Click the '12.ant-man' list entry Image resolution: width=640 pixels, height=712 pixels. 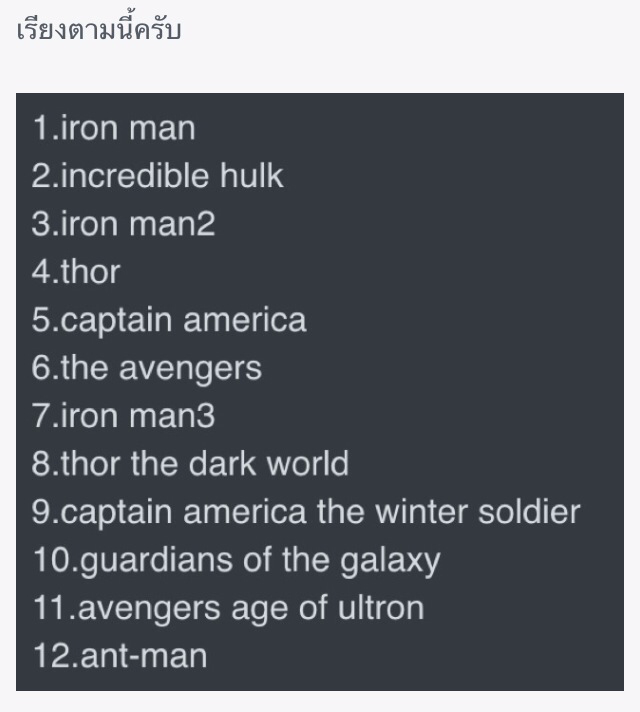click(x=120, y=656)
